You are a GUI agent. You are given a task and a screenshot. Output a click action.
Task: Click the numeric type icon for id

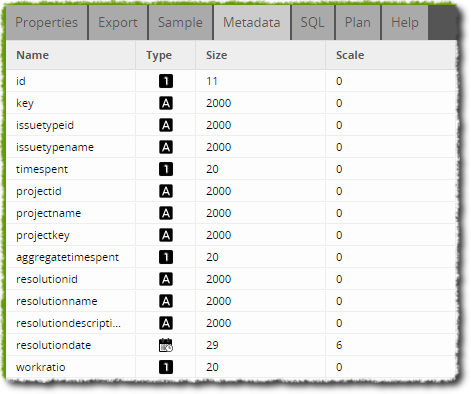click(166, 81)
